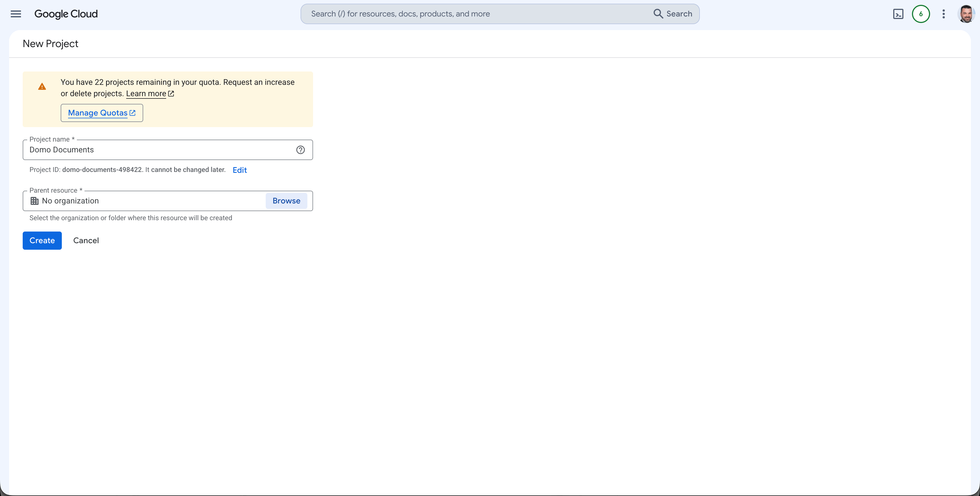
Task: Click the orange warning triangle icon
Action: (x=42, y=87)
